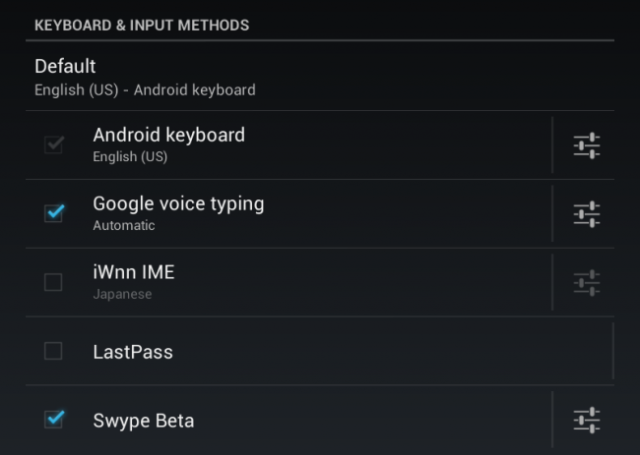Image resolution: width=640 pixels, height=455 pixels.
Task: Open Swype Beta settings sliders icon
Action: [x=587, y=420]
